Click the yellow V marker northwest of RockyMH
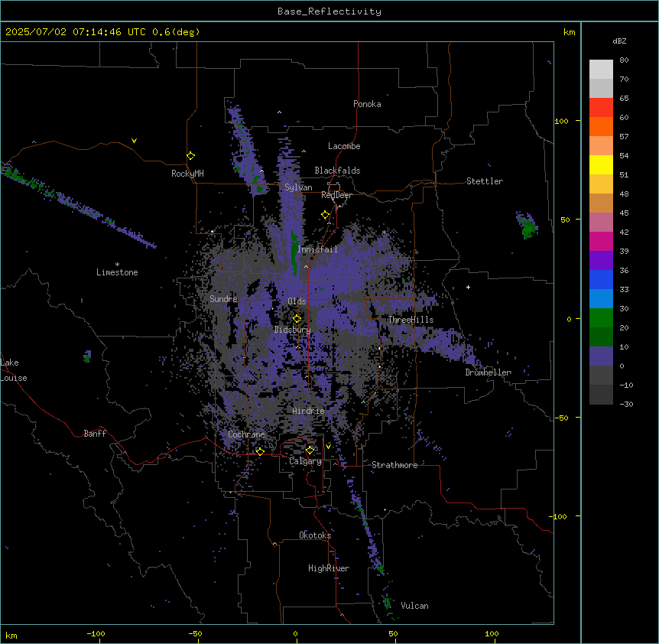Viewport: 659px width, 644px height. point(134,141)
